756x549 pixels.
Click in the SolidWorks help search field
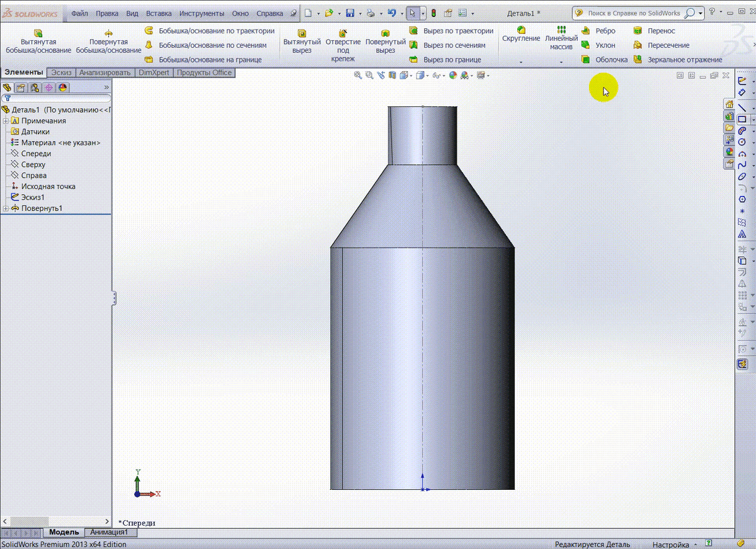coord(634,13)
